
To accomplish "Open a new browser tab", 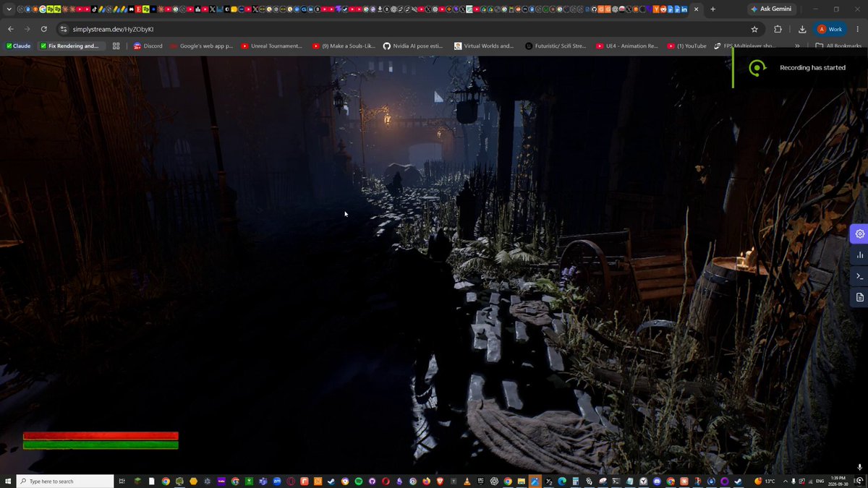I will [x=712, y=9].
